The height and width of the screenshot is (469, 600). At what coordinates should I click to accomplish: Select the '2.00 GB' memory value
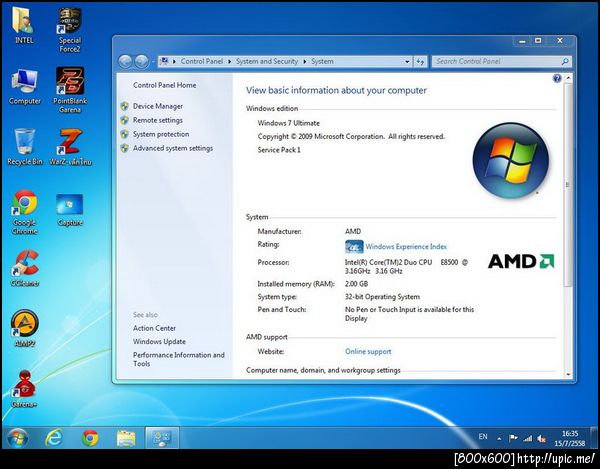[x=356, y=284]
